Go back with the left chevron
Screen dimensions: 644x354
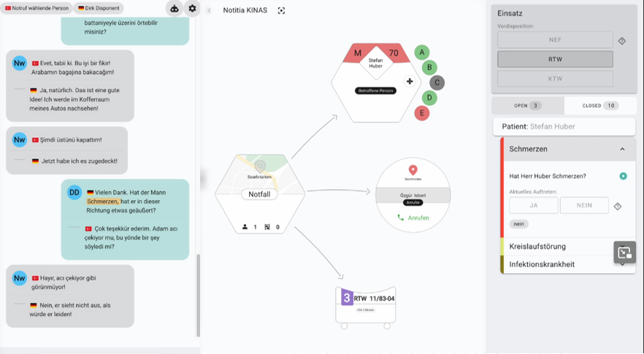209,11
